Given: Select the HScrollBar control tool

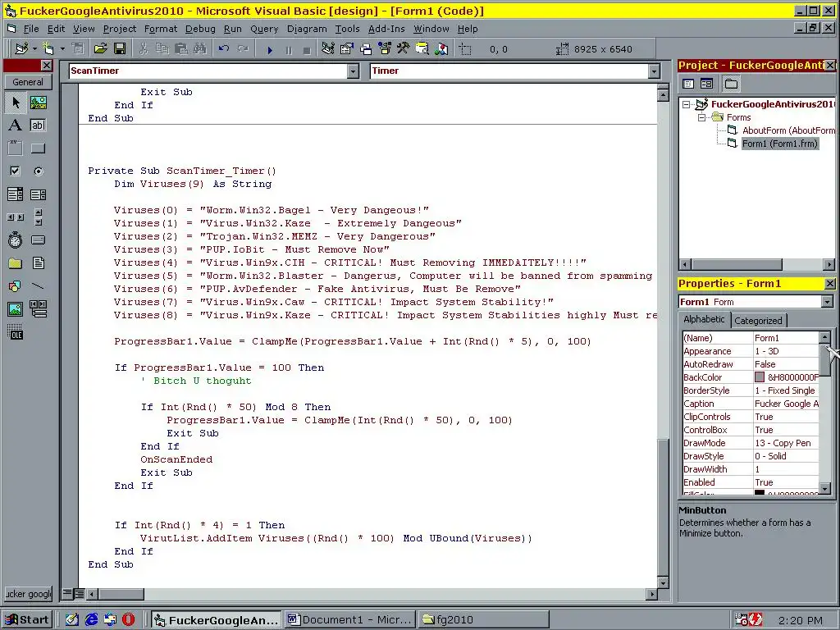Looking at the screenshot, I should click(x=16, y=217).
